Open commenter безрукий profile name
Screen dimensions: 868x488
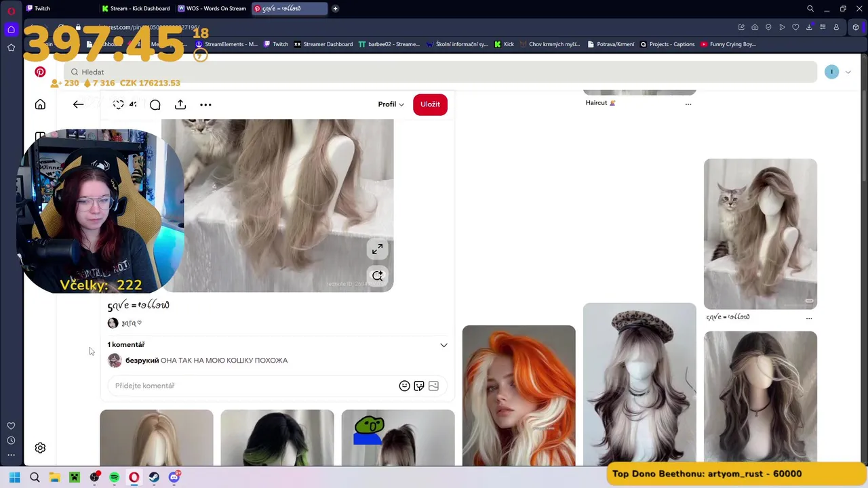tap(142, 361)
